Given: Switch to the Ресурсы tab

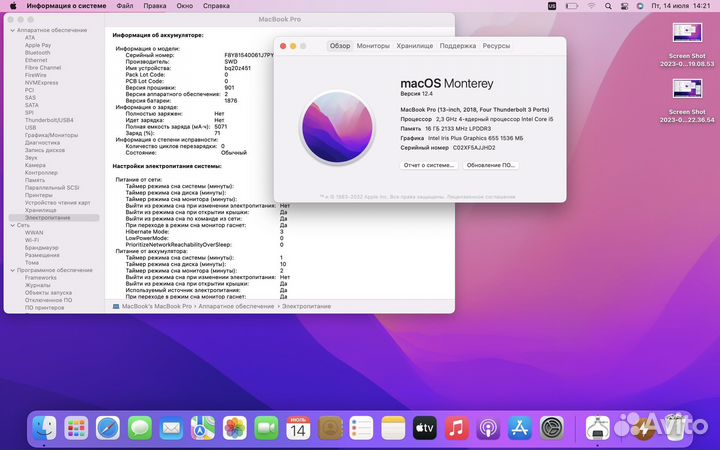Looking at the screenshot, I should point(496,46).
